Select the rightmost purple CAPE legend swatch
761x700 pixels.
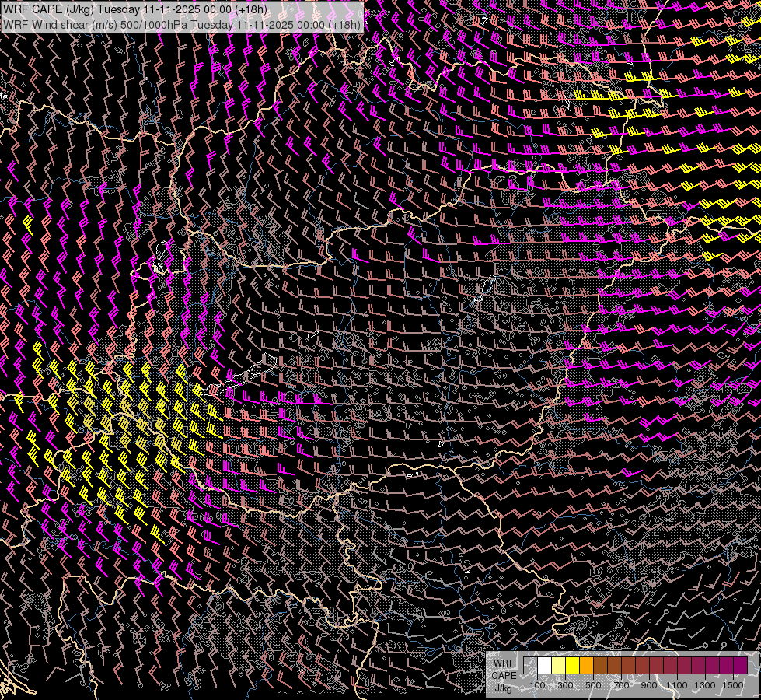coord(740,666)
